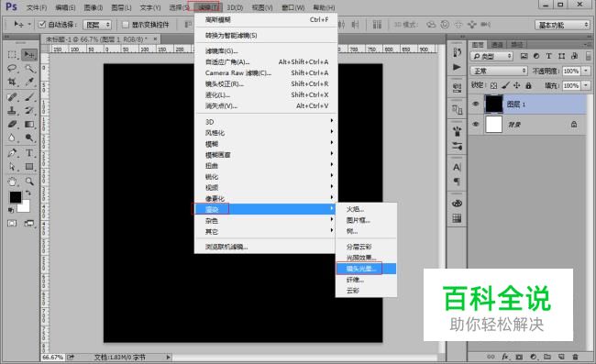This screenshot has width=596, height=364.
Task: Choose 镜头光晕 from the render submenu
Action: click(x=366, y=269)
